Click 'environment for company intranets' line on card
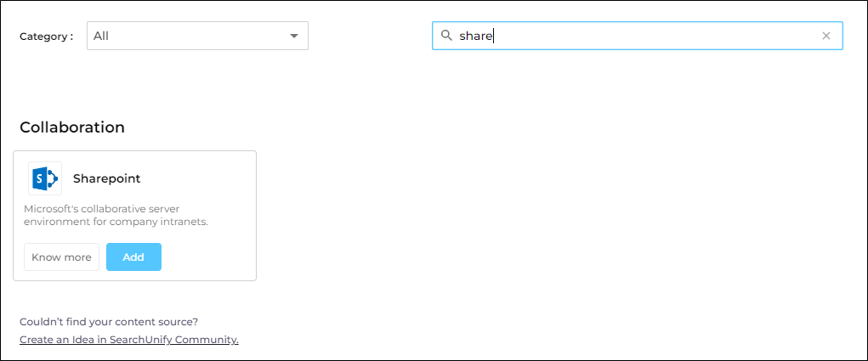The height and width of the screenshot is (361, 868). point(116,222)
